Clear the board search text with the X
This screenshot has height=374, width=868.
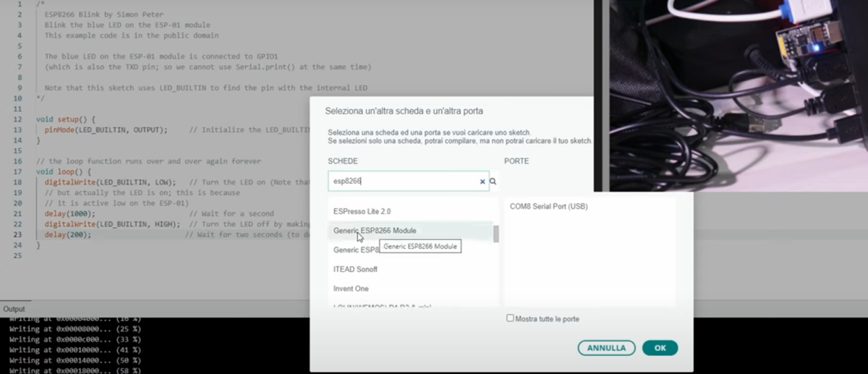coord(482,182)
